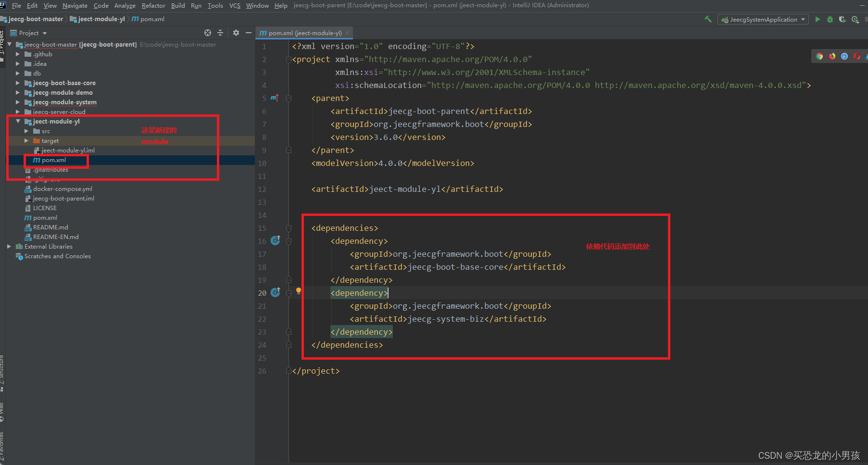Run JeecgSystemApplication with the green play icon

(818, 19)
